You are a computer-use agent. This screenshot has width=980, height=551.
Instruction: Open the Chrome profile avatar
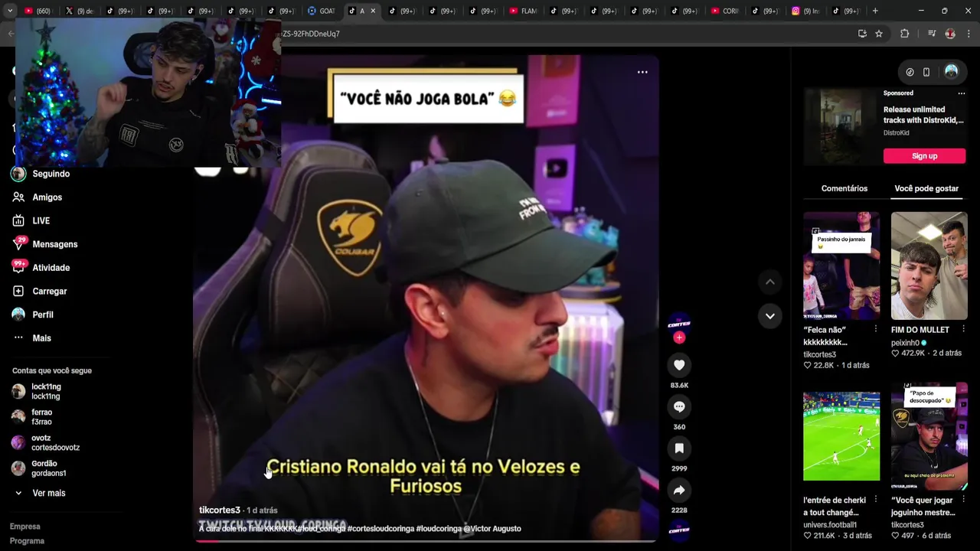click(950, 34)
